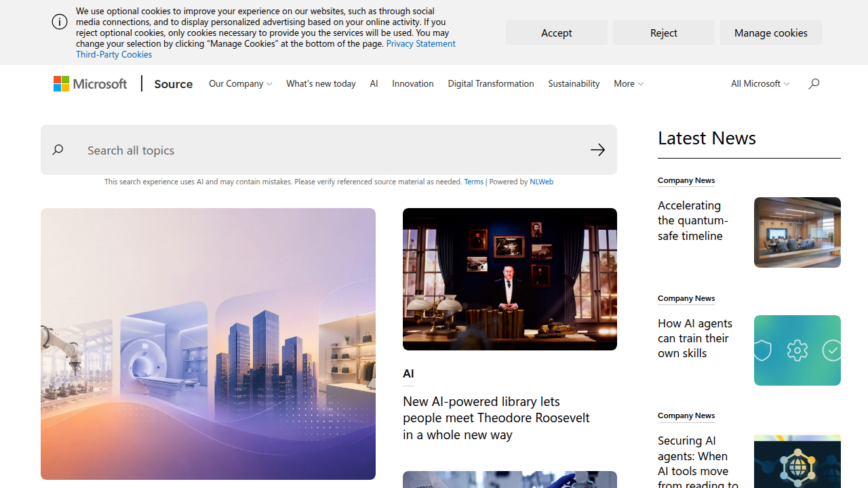Open How AI agents can train story
This screenshot has height=488, width=868.
pos(695,338)
